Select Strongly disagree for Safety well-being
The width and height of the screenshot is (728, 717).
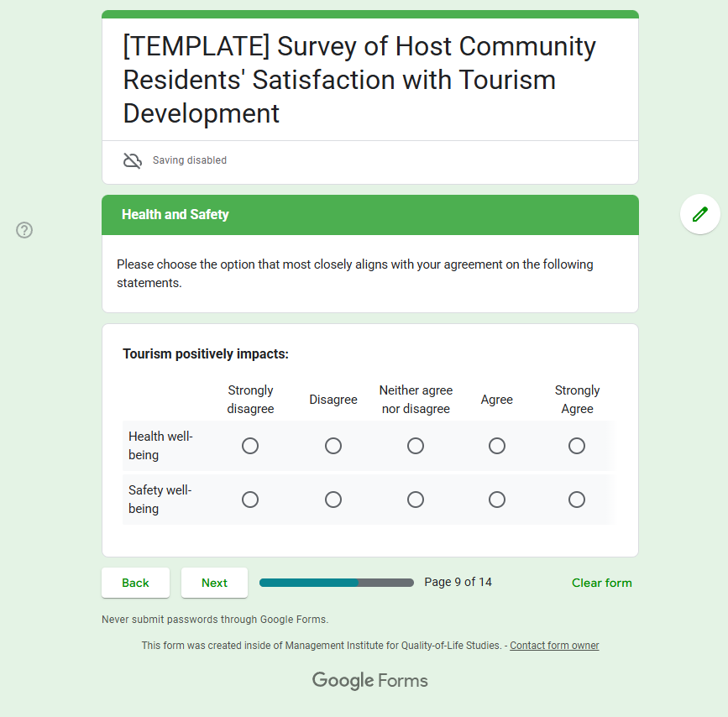250,500
